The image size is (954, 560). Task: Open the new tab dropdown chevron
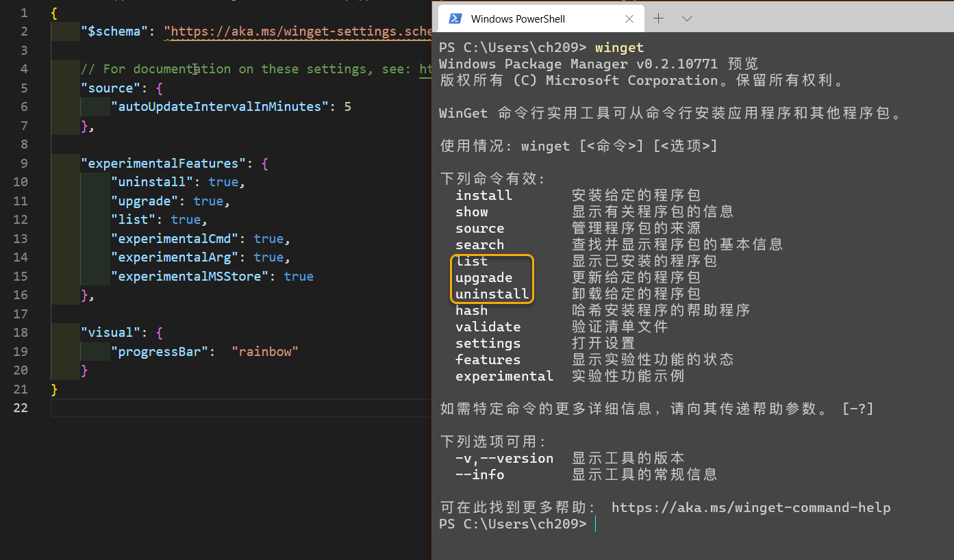tap(687, 18)
